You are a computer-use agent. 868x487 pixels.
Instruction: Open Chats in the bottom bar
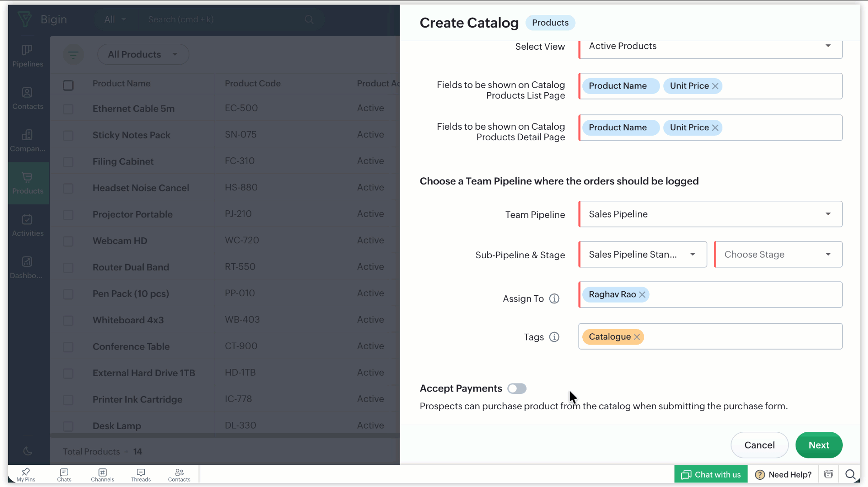tap(64, 475)
